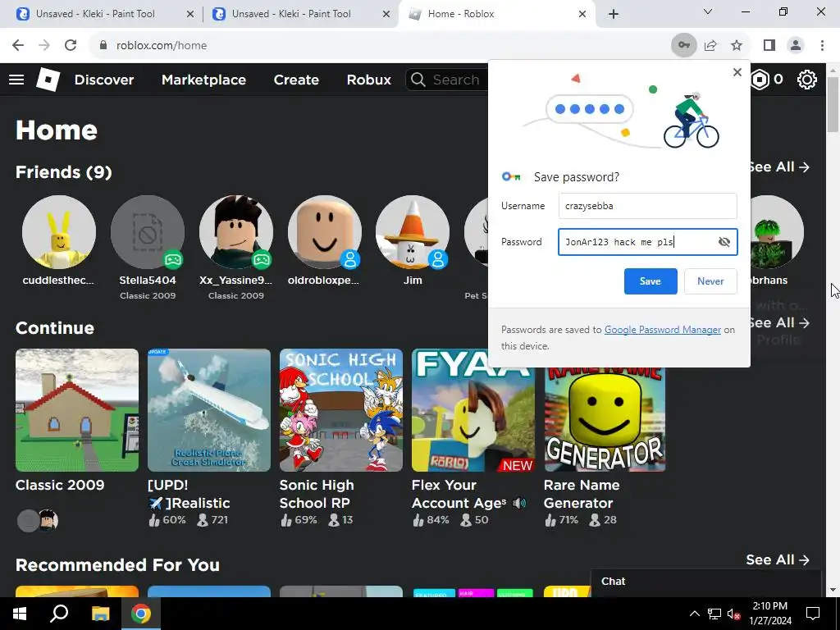Click See All for Continue section
The image size is (840, 630).
tap(779, 323)
